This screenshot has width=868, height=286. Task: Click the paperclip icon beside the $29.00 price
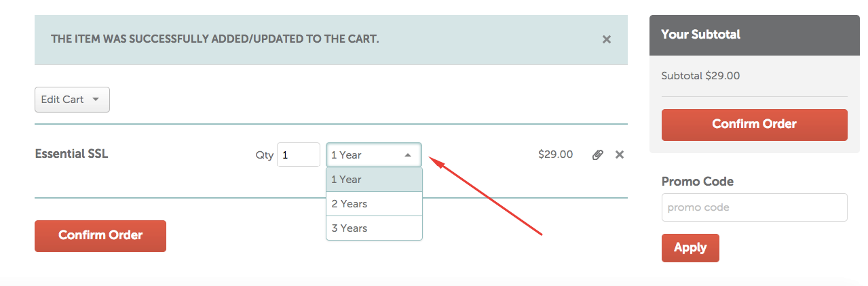[597, 155]
